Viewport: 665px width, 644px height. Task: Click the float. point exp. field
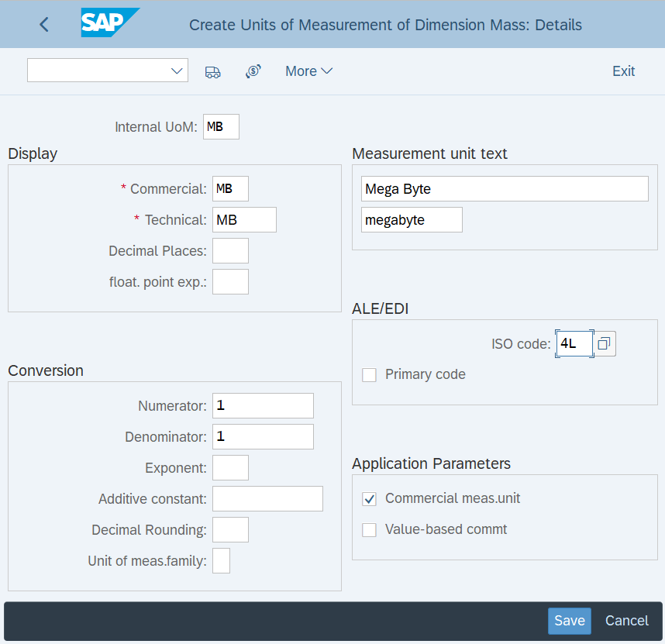[230, 281]
